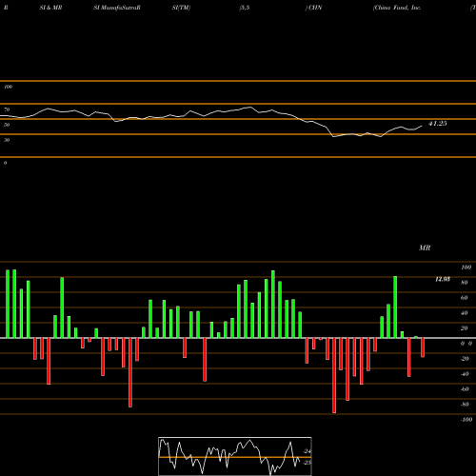The width and height of the screenshot is (476, 476).
Task: Open the mini line chart thumbnail at the bottom
Action: [235, 456]
